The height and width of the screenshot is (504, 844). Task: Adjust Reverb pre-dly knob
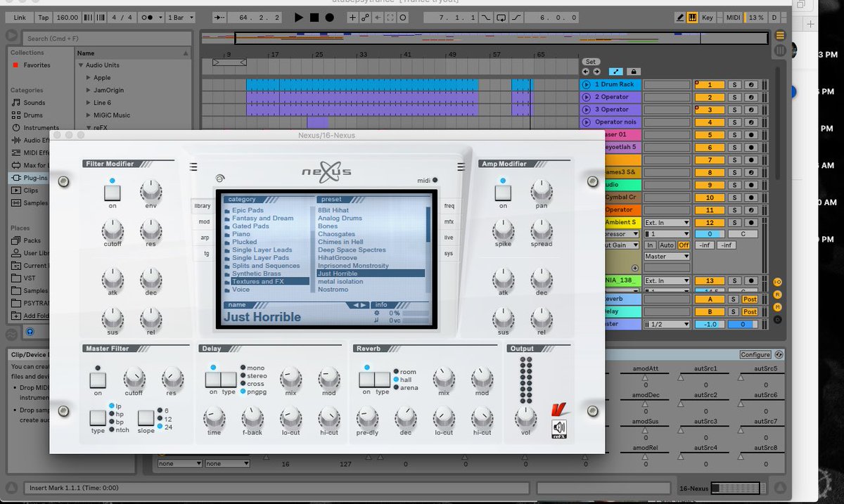(x=366, y=418)
